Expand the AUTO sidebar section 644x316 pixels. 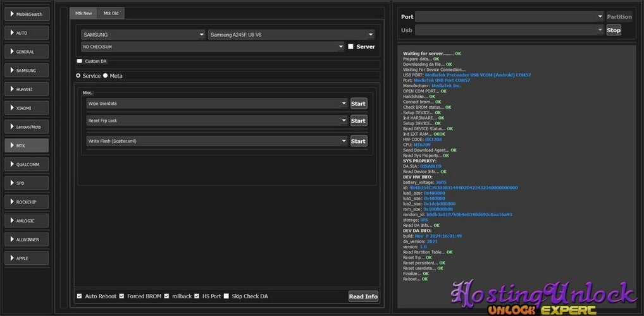pyautogui.click(x=27, y=33)
